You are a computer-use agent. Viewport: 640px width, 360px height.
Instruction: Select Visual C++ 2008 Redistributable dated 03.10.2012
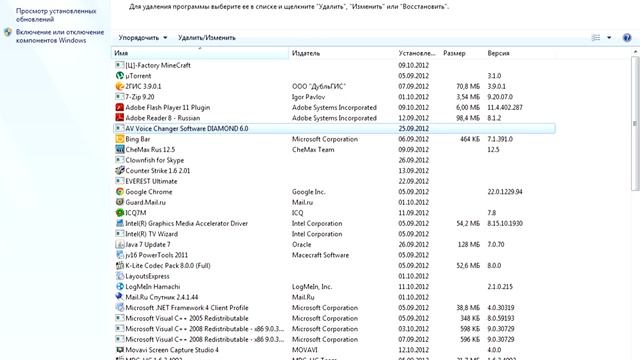[334, 329]
